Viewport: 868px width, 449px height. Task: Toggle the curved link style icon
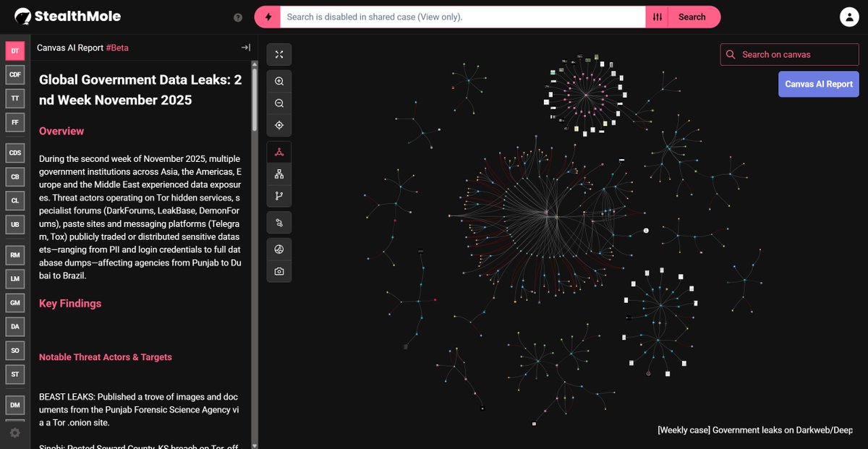278,222
